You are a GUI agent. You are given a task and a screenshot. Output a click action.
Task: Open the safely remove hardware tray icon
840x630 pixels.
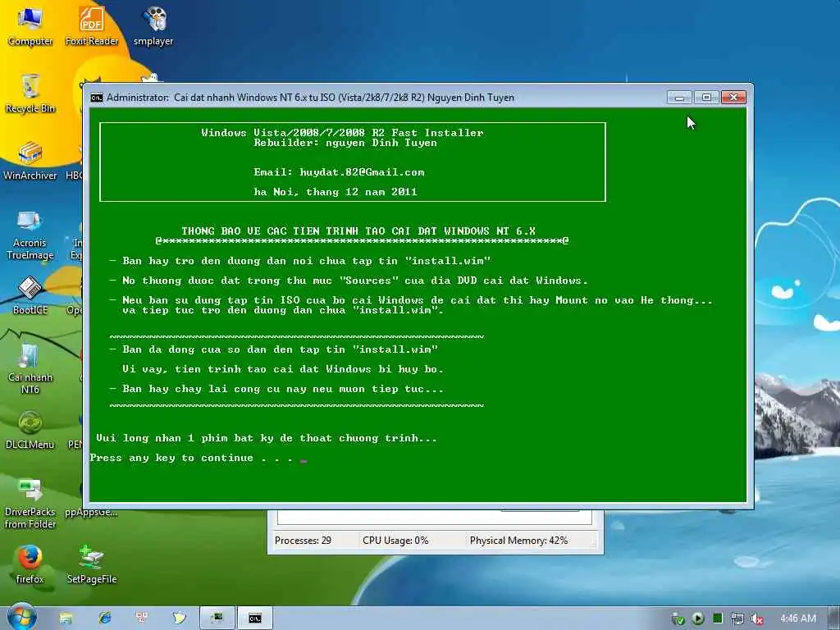pyautogui.click(x=678, y=619)
